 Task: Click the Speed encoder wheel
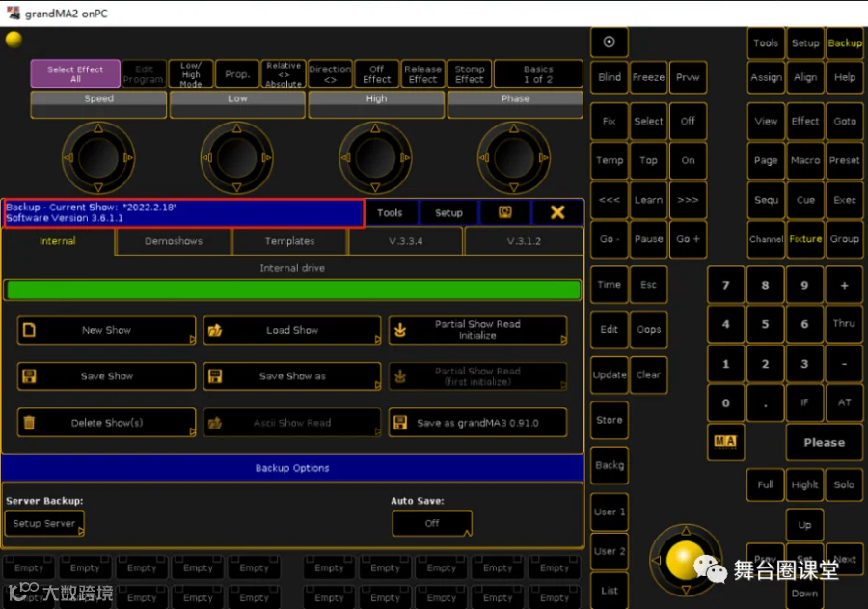coord(98,158)
